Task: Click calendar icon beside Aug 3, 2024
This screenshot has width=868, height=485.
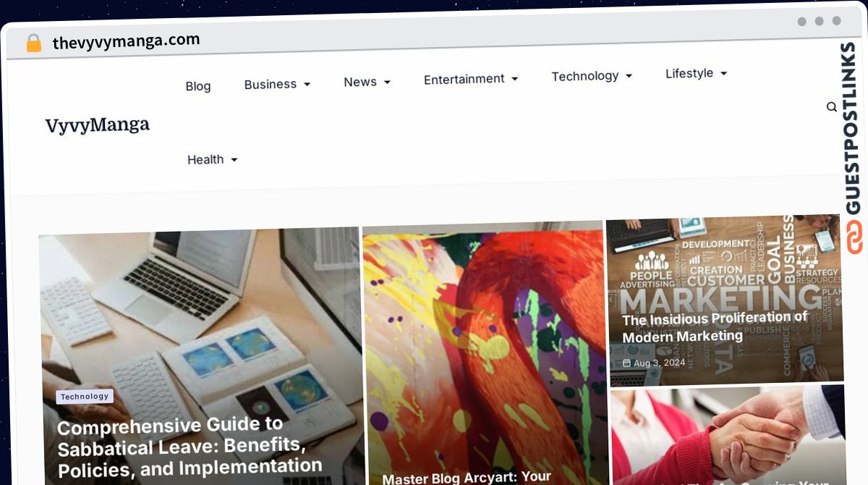Action: (x=626, y=363)
